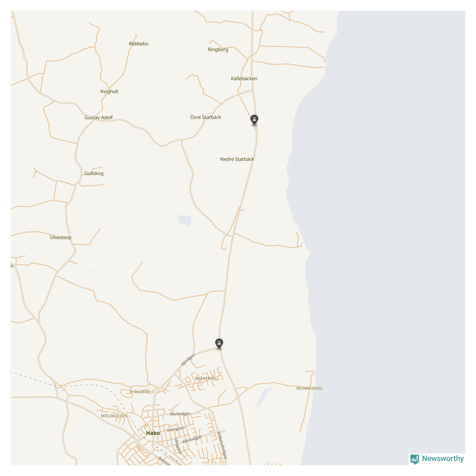Click the Kärrsvägen street label

pyautogui.click(x=192, y=439)
